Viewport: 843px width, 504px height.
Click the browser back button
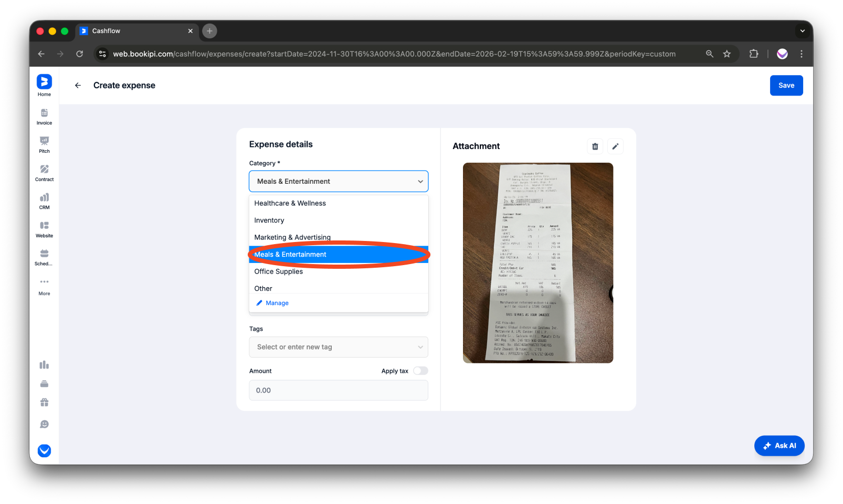click(41, 54)
